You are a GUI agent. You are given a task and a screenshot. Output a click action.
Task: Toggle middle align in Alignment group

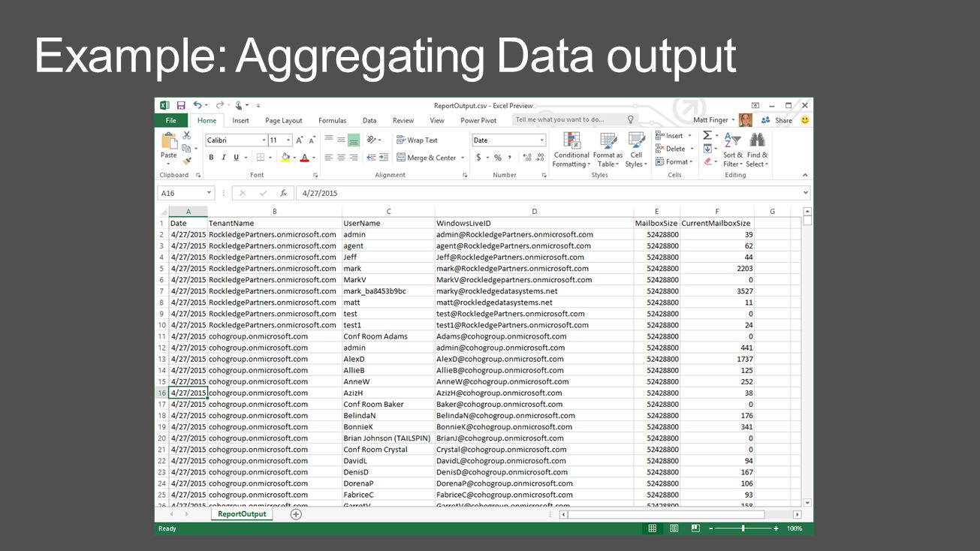click(341, 140)
